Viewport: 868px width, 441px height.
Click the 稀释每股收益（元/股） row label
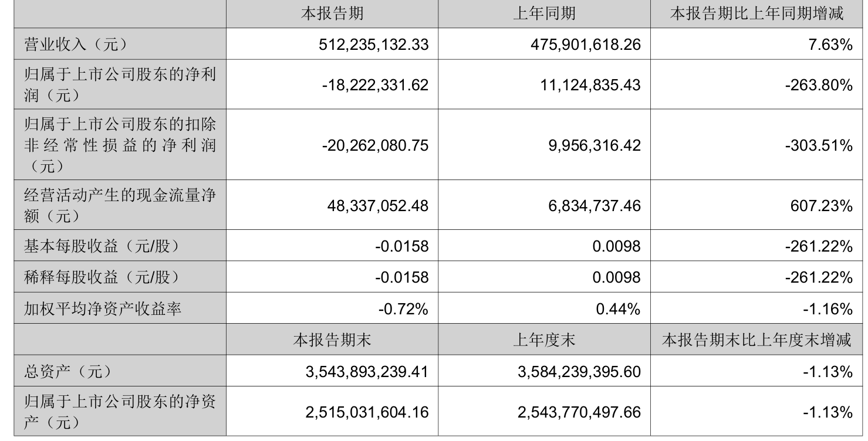coord(100,277)
